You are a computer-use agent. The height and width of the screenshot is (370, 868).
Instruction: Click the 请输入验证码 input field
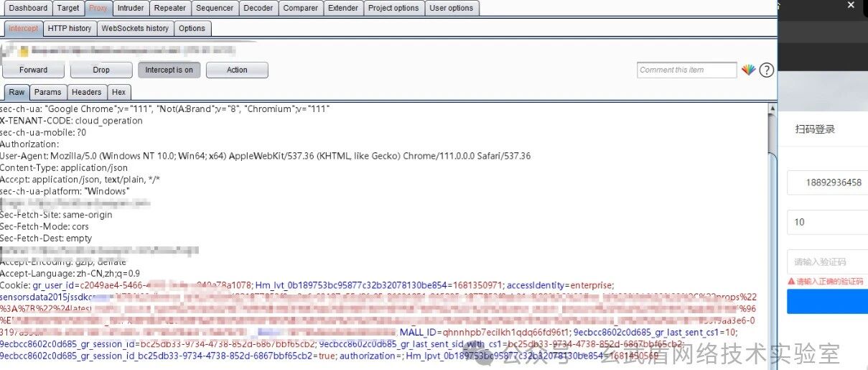coord(827,262)
